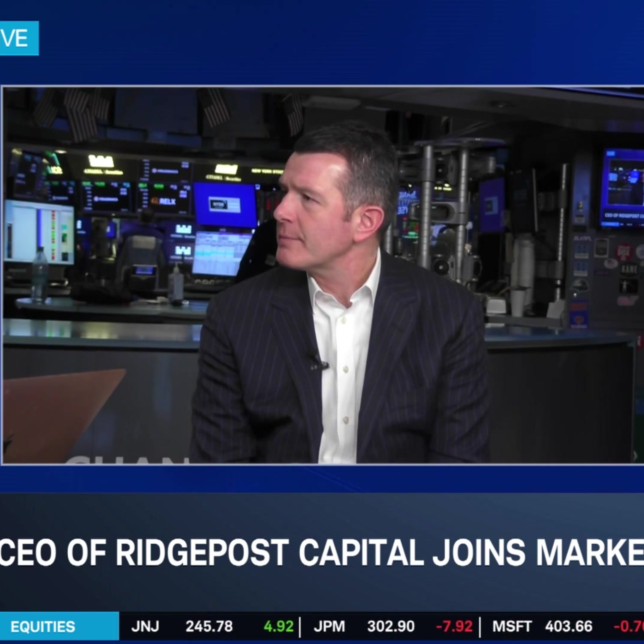Click the EQUITIES ticker category label
Screen dimensions: 644x644
coord(43,627)
